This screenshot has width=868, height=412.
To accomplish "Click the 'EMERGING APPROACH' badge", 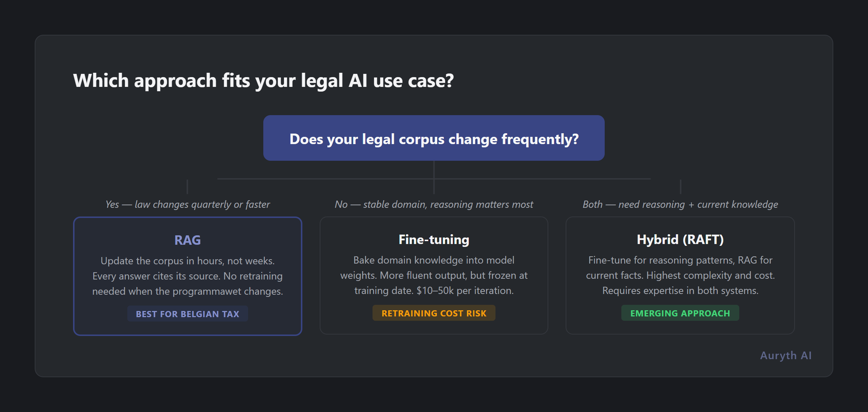I will point(680,313).
